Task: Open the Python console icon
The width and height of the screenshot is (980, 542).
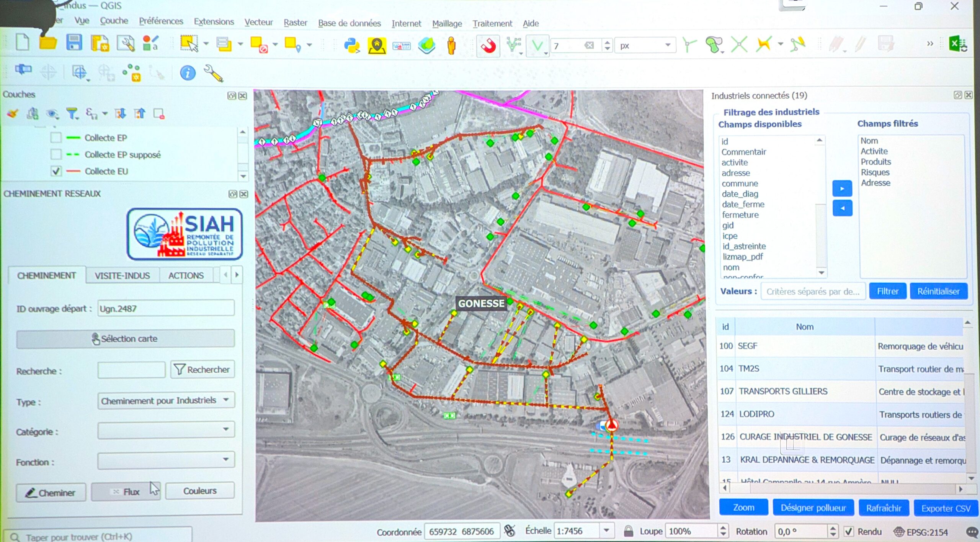Action: click(351, 46)
